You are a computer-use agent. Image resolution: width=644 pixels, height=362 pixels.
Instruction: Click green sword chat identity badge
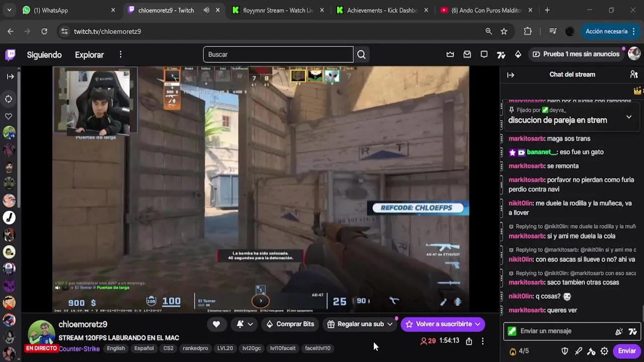tap(512, 331)
